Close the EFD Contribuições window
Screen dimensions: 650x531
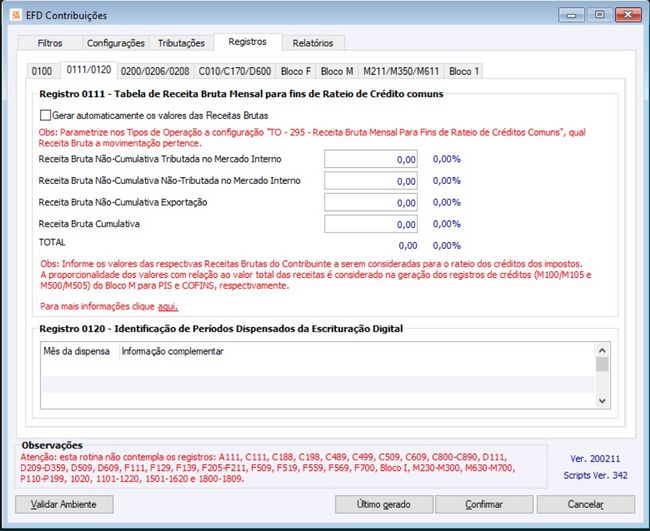coord(628,15)
